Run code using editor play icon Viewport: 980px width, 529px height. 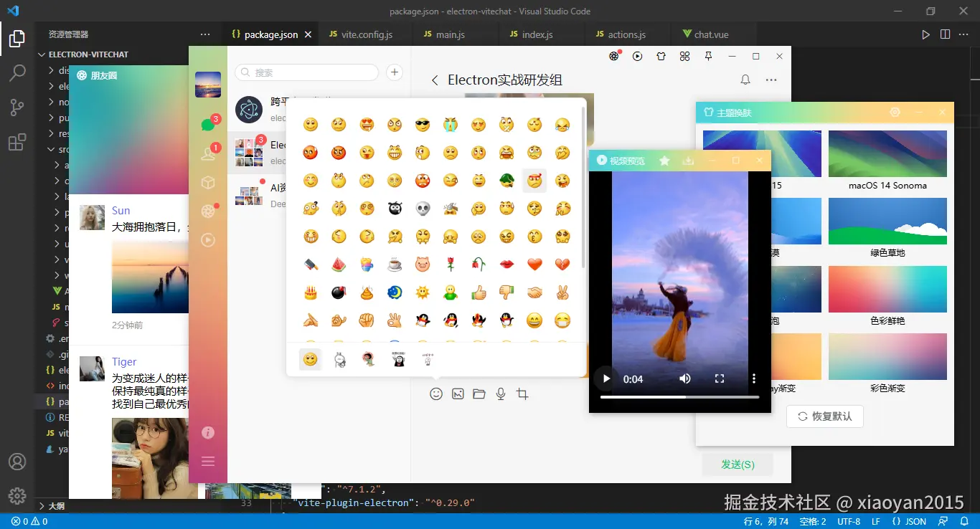(x=926, y=34)
